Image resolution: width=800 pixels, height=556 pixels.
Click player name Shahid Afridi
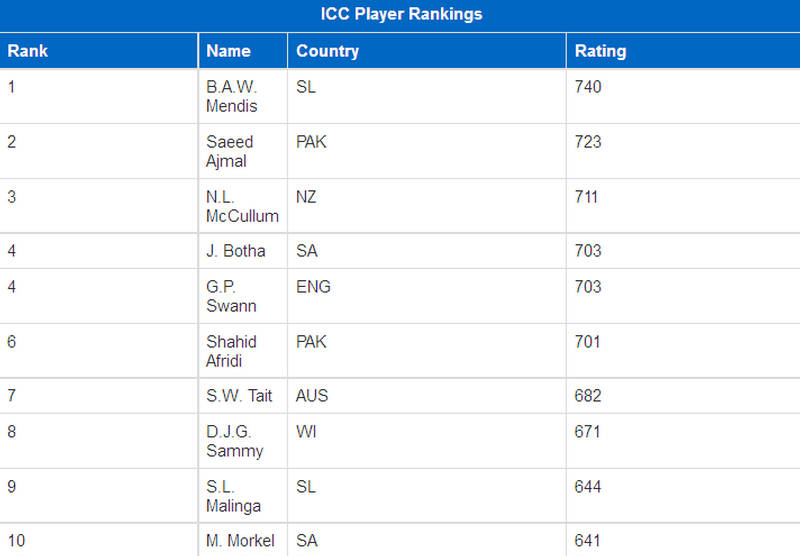pyautogui.click(x=231, y=351)
